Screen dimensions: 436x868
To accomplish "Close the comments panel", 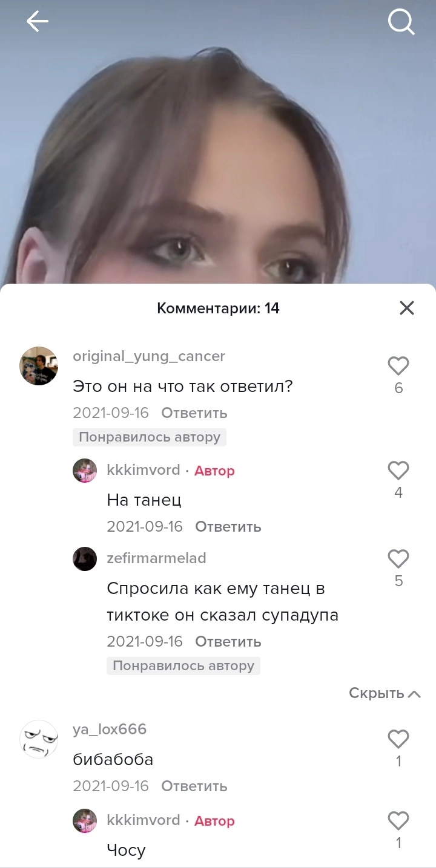I will (x=407, y=308).
